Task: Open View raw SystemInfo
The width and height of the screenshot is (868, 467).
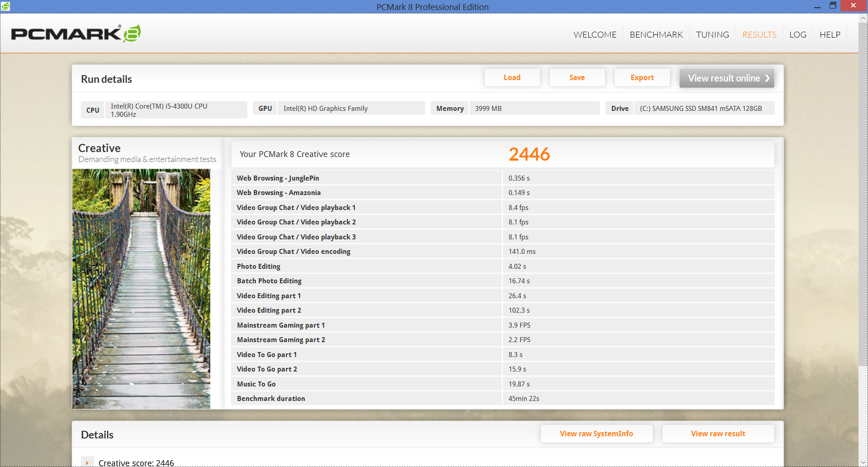Action: [596, 434]
